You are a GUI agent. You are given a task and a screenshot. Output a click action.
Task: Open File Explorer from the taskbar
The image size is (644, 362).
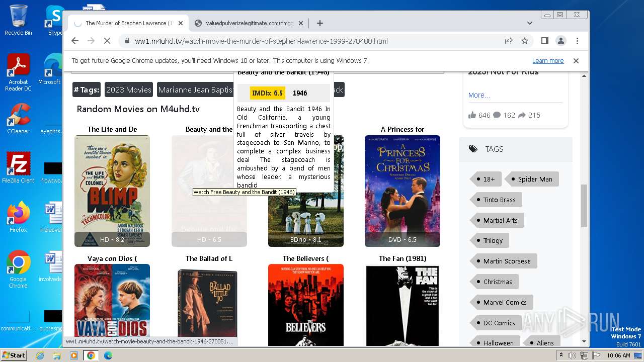pyautogui.click(x=57, y=355)
